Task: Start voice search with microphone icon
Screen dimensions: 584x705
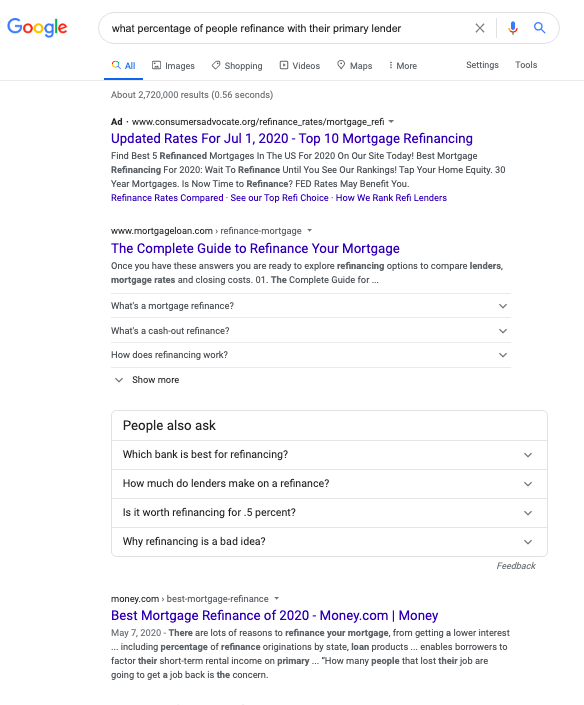Action: [513, 28]
